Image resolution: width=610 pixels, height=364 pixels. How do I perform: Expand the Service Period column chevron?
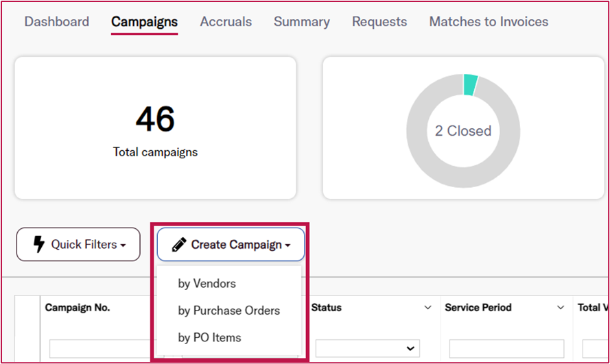coord(560,308)
